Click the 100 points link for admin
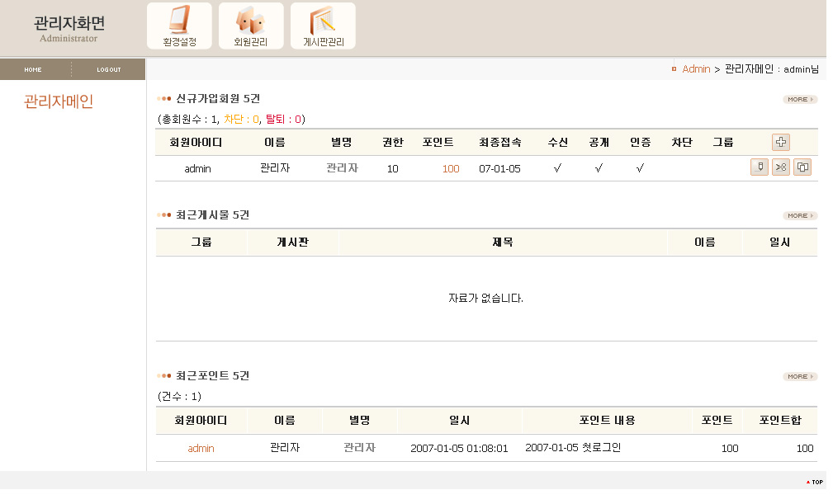Image resolution: width=833 pixels, height=504 pixels. 450,168
